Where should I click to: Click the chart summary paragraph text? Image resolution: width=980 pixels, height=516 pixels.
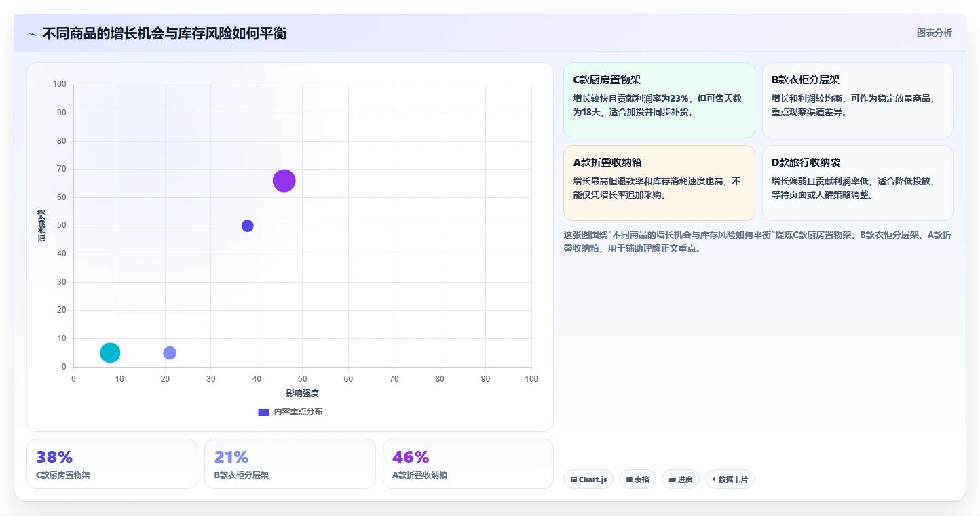757,241
